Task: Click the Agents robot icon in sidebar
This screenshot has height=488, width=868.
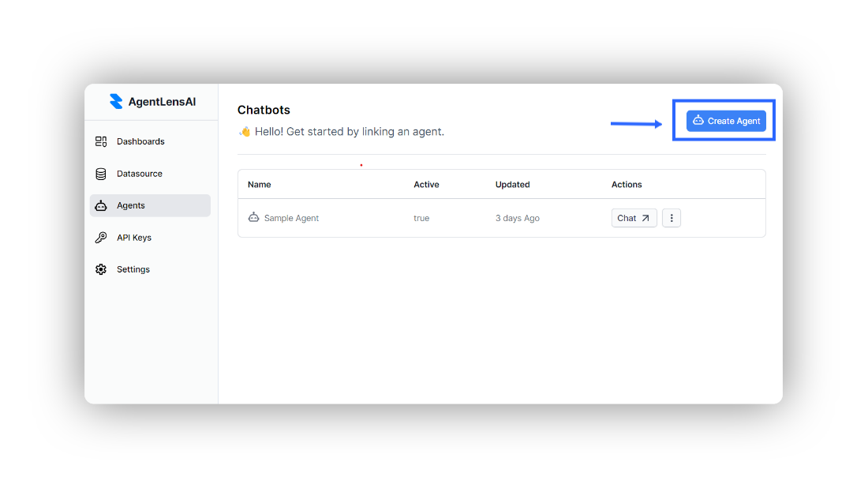Action: pyautogui.click(x=101, y=205)
